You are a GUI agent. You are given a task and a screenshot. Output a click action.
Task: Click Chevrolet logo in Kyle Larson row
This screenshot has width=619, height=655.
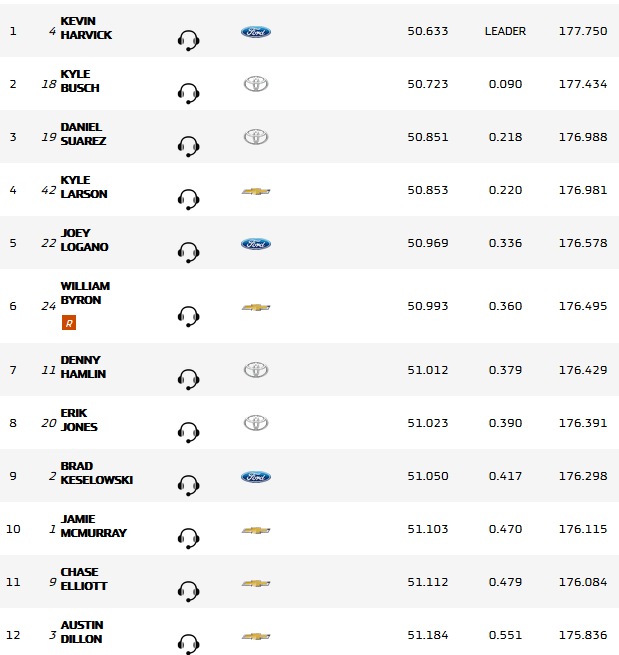pos(256,190)
